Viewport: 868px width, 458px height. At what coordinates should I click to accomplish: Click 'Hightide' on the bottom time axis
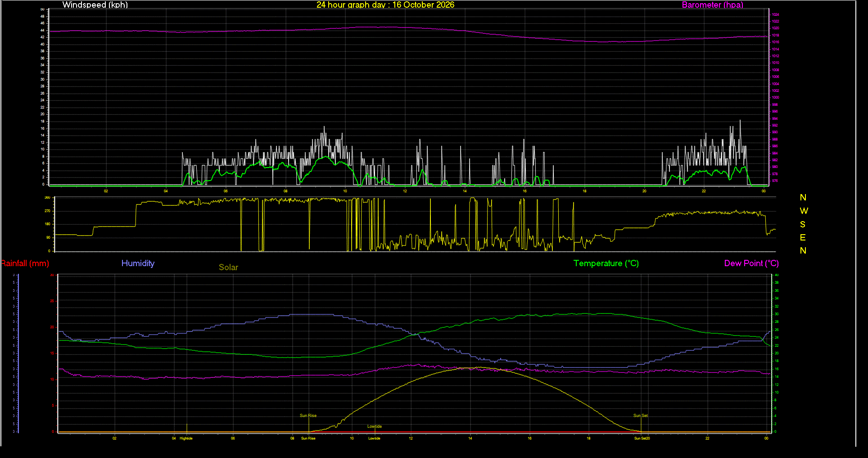tap(186, 438)
